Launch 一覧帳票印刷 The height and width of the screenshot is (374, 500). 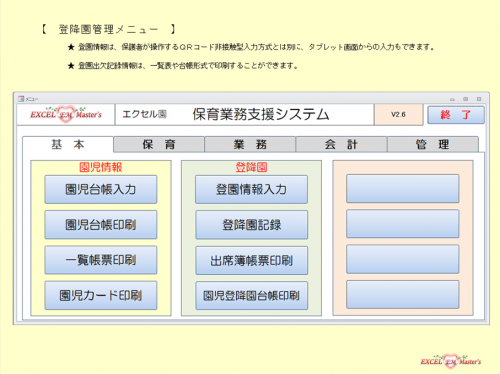coord(101,260)
